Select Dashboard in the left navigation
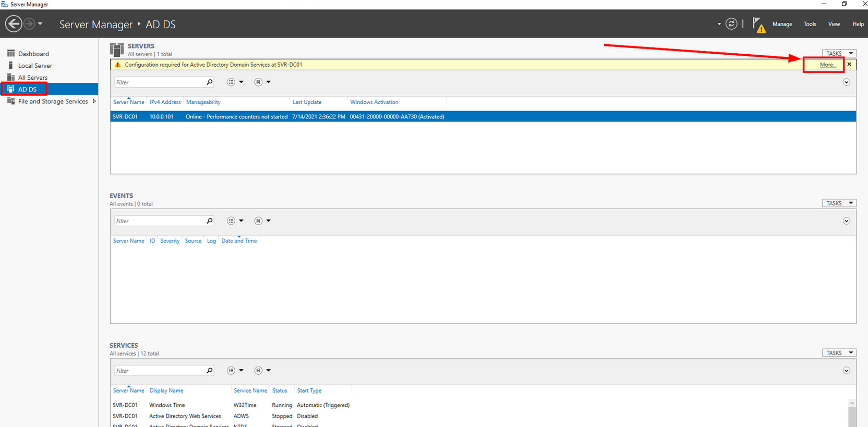The width and height of the screenshot is (868, 427). pyautogui.click(x=33, y=54)
